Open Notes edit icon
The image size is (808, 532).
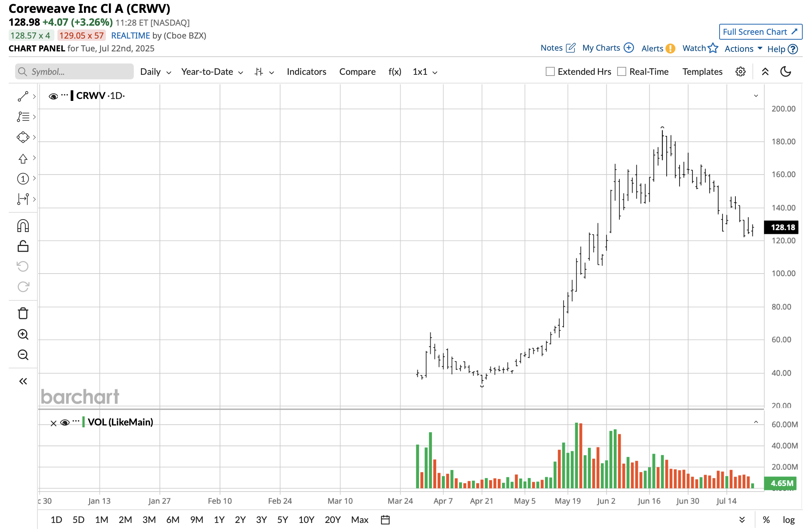pyautogui.click(x=571, y=48)
